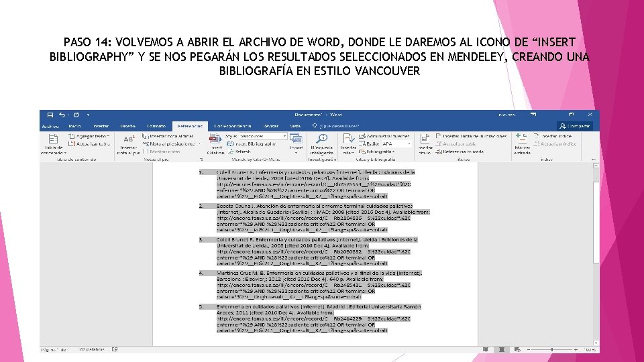The width and height of the screenshot is (644, 362).
Task: Click Mostrar notas
Action: tap(162, 152)
